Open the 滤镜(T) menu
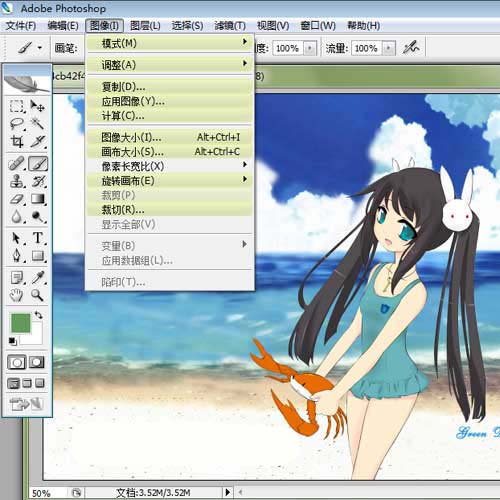 point(230,26)
